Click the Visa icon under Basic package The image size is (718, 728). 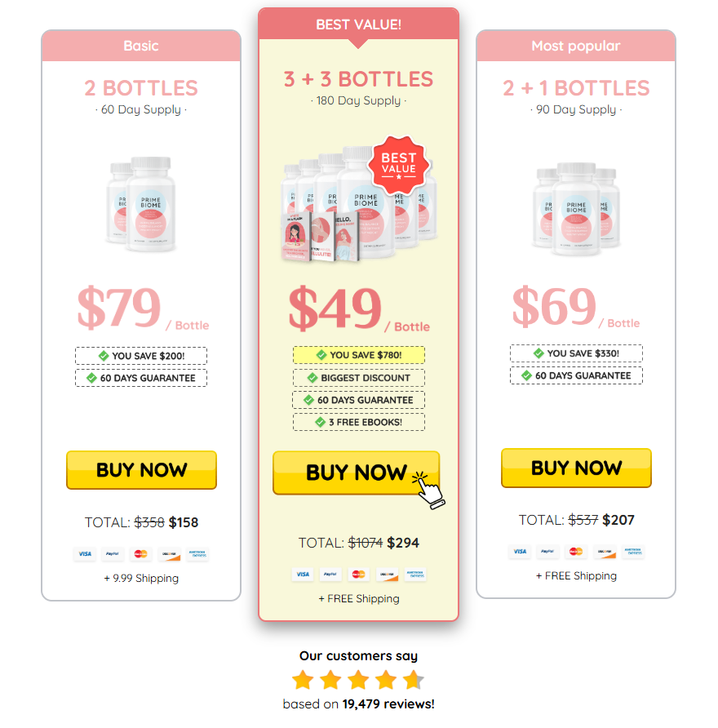click(85, 554)
